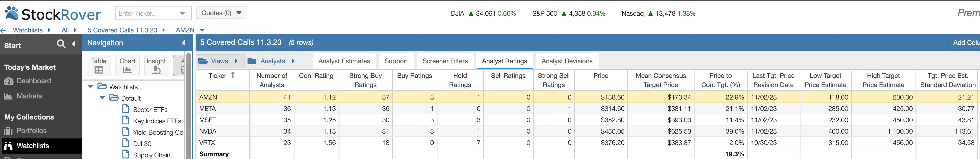Click the Views folder icon

[x=203, y=61]
